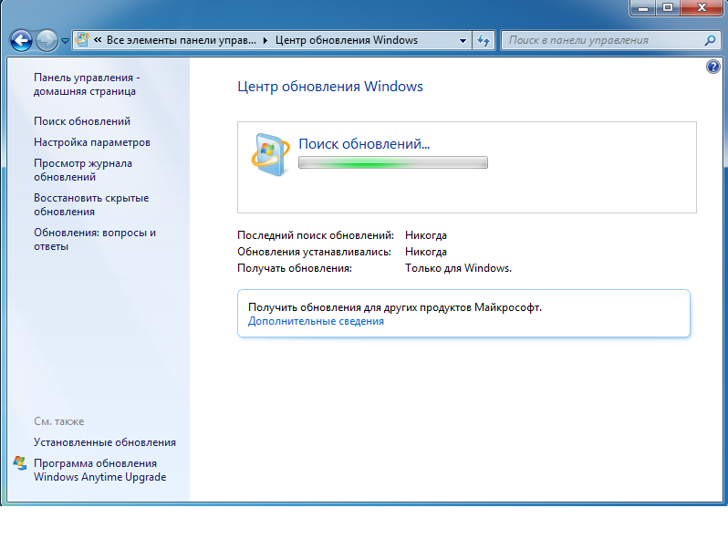Close the Windows Update window
The image size is (728, 560).
pyautogui.click(x=702, y=7)
